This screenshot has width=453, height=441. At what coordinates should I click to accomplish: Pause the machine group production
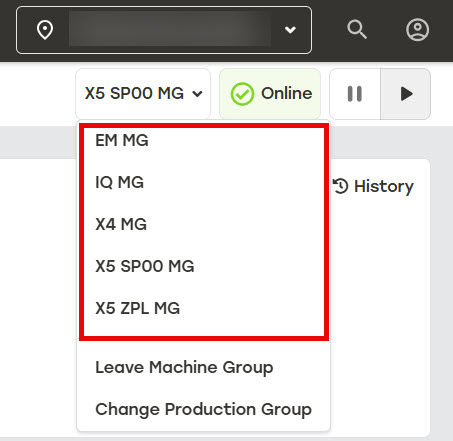[355, 94]
